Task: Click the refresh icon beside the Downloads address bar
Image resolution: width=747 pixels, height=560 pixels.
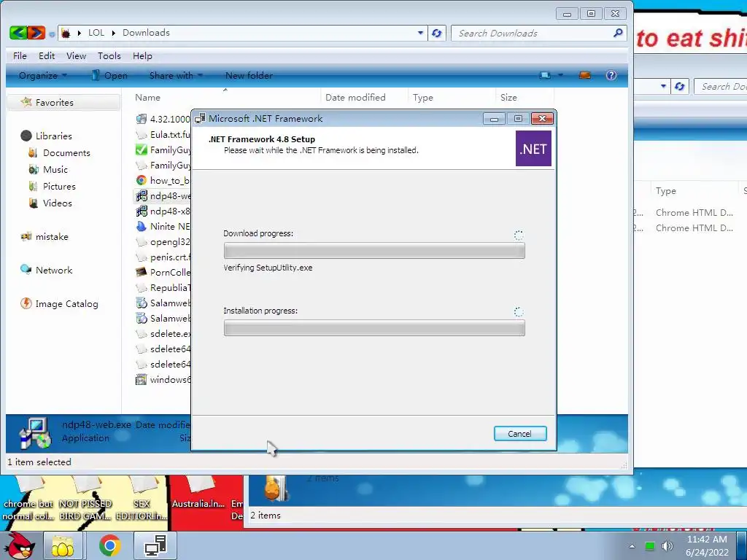Action: [x=436, y=34]
